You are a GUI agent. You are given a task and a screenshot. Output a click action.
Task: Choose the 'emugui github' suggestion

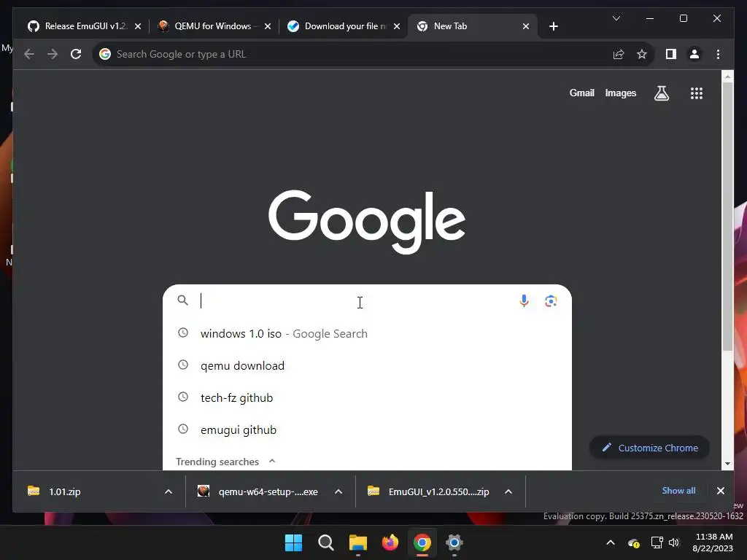pyautogui.click(x=367, y=429)
